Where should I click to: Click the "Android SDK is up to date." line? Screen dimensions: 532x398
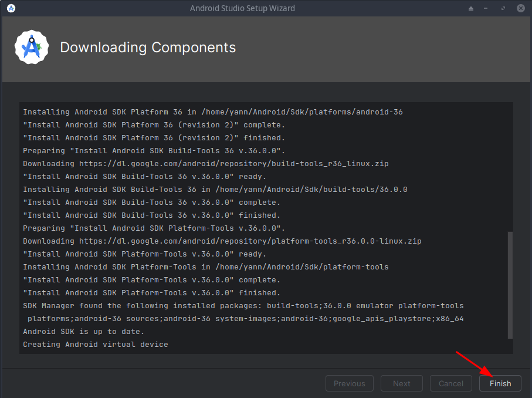tap(83, 332)
